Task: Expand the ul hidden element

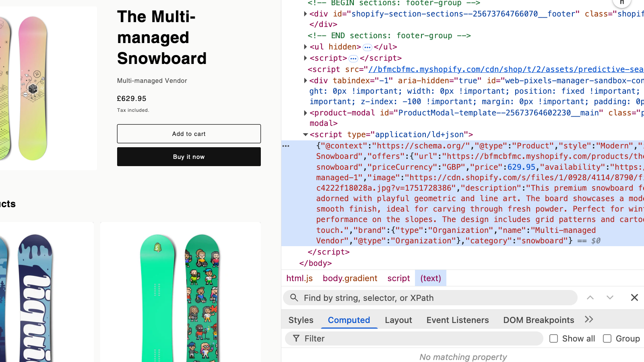Action: click(x=305, y=47)
